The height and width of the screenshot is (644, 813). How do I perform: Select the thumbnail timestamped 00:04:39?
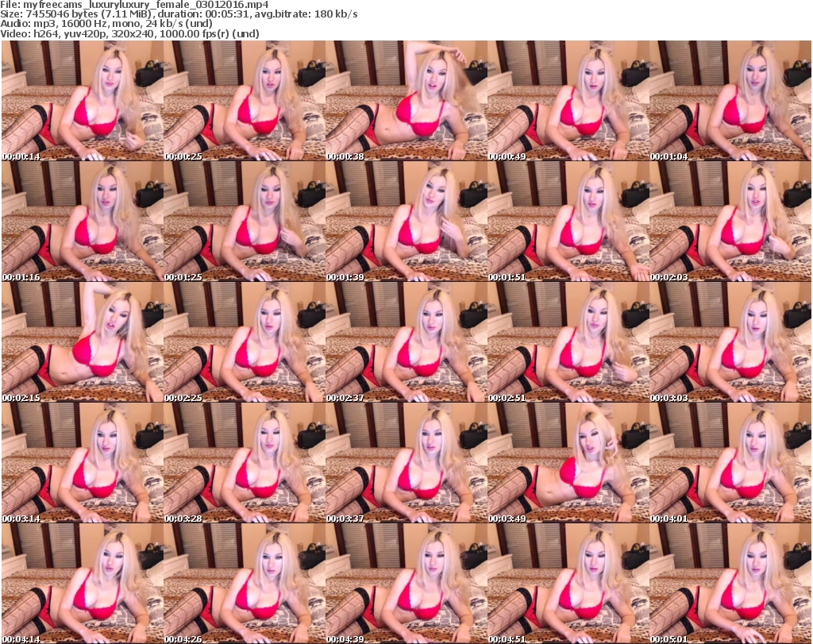406,584
